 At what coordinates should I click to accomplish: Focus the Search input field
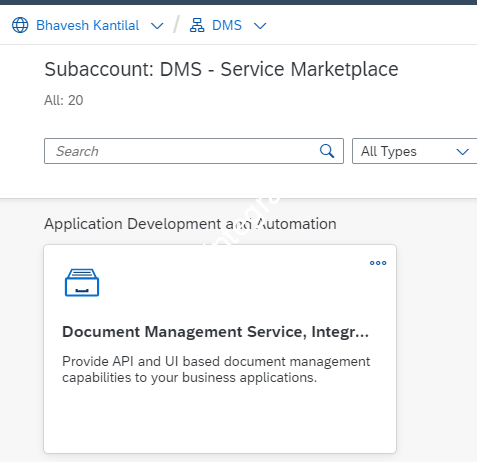coord(194,151)
